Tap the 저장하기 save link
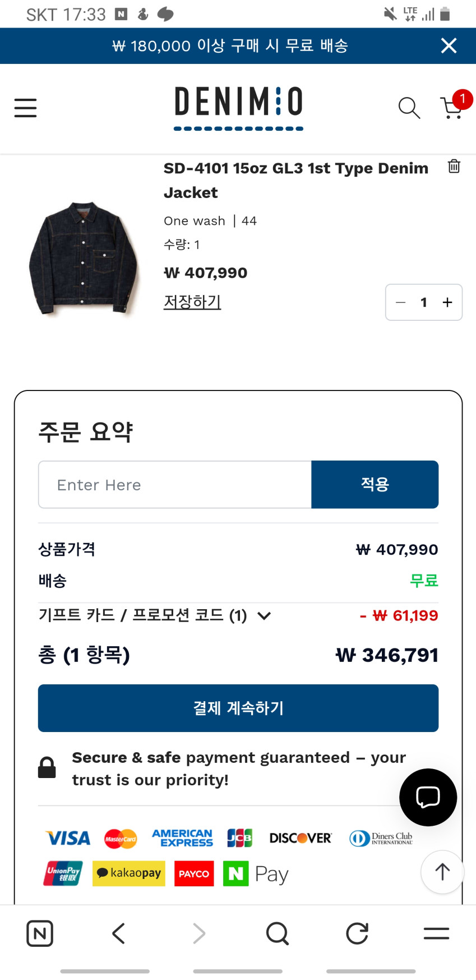Screen dimensions: 476x980 click(x=192, y=302)
